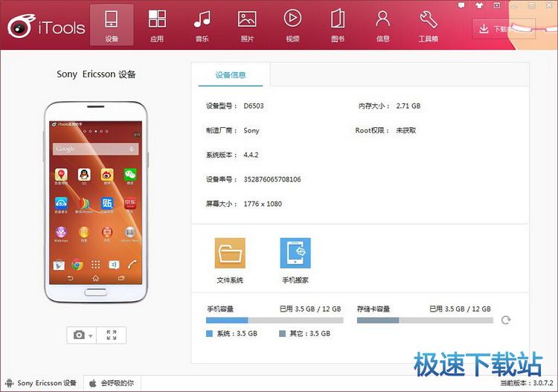Click the phone capacity usage bar
Viewport: 558px width, 392px height.
tap(275, 320)
